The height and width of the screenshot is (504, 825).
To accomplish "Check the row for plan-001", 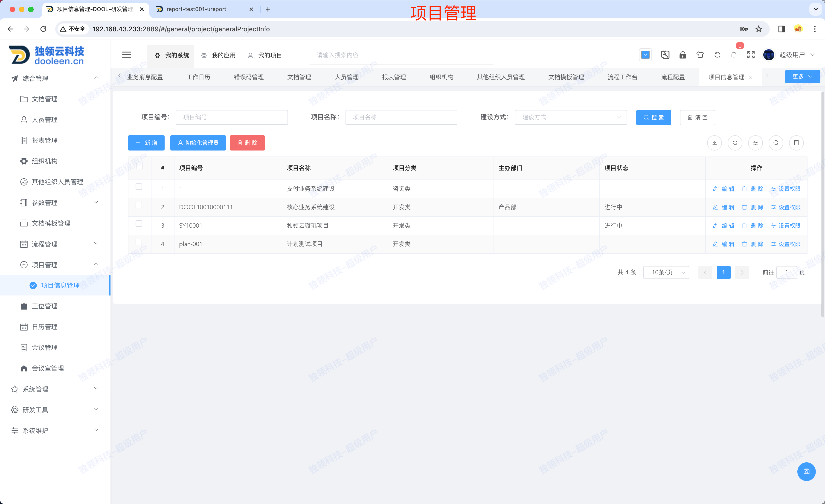I will pyautogui.click(x=139, y=242).
